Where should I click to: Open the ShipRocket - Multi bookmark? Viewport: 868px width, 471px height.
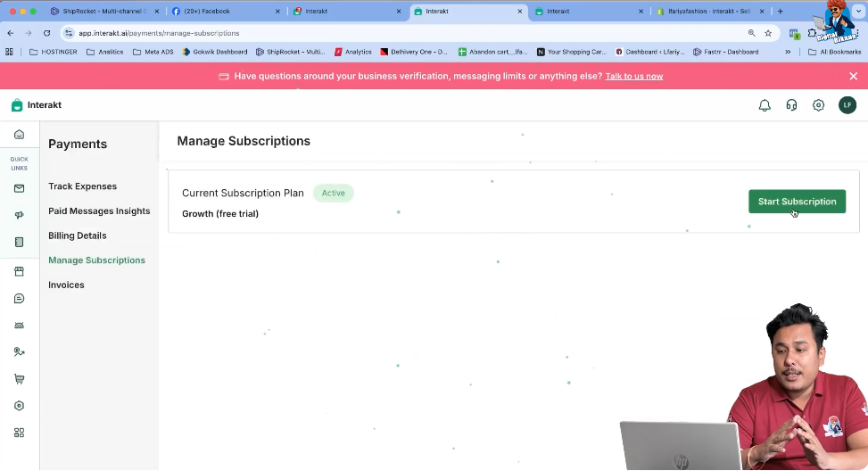291,52
